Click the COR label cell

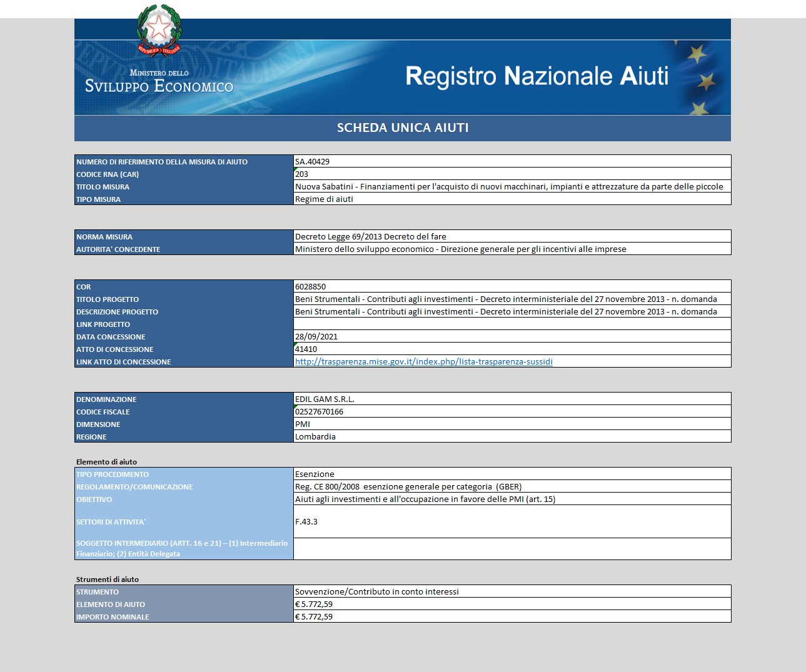tap(184, 286)
